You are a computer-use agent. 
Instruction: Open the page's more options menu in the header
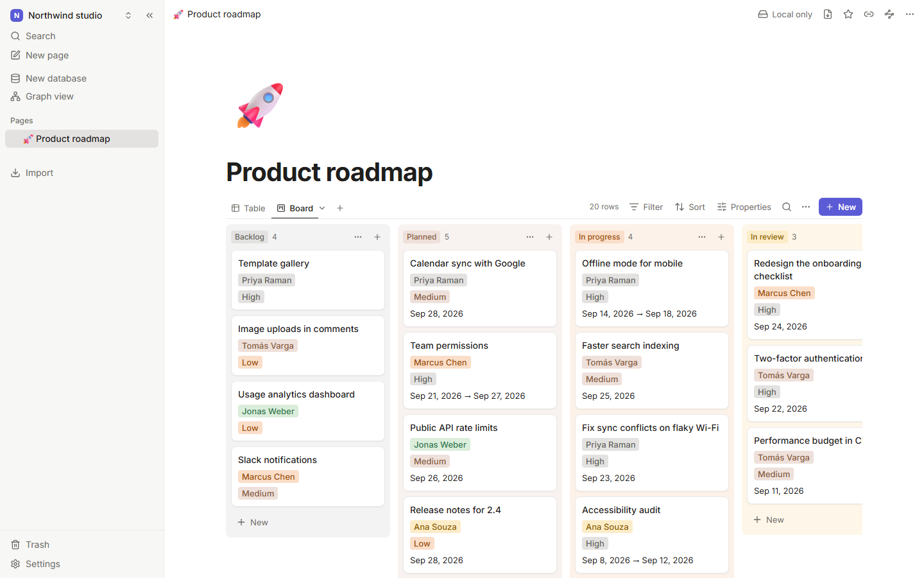point(910,14)
